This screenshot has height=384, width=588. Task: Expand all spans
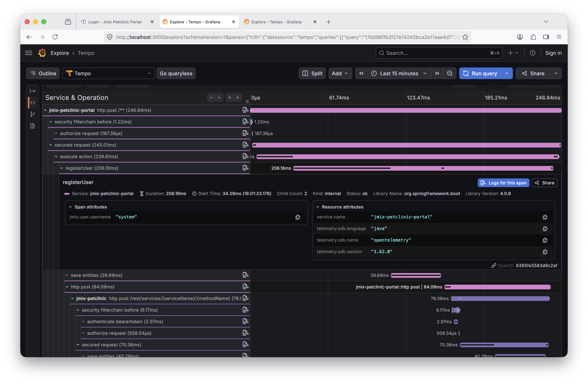point(230,98)
